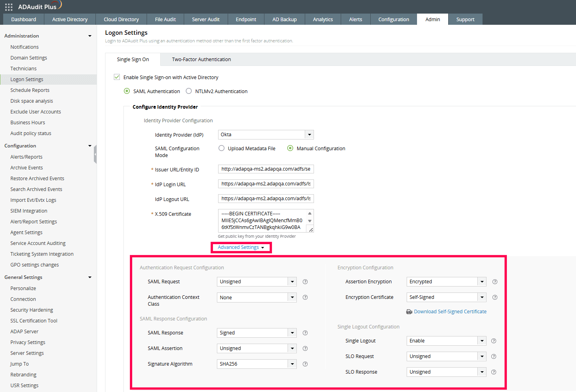Switch to the Two-Factor Authentication tab
576x392 pixels.
(201, 59)
